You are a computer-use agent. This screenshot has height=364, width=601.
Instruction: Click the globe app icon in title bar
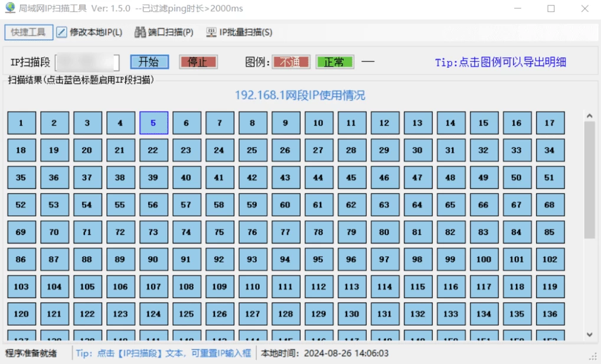[x=10, y=9]
